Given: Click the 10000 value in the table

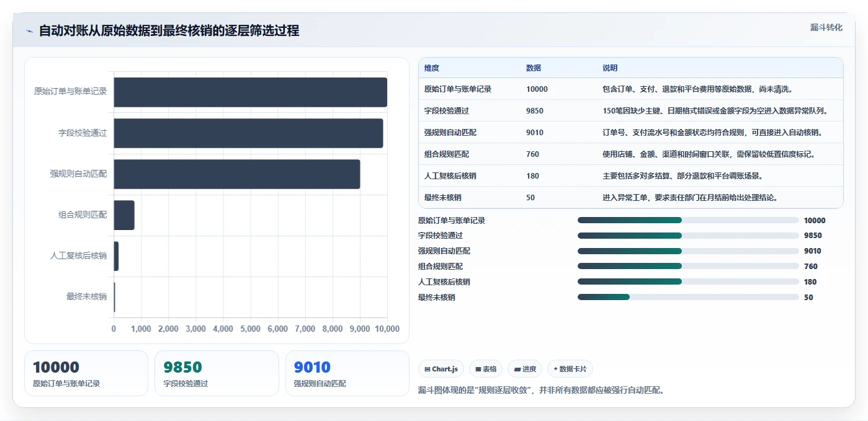Looking at the screenshot, I should pyautogui.click(x=537, y=89).
